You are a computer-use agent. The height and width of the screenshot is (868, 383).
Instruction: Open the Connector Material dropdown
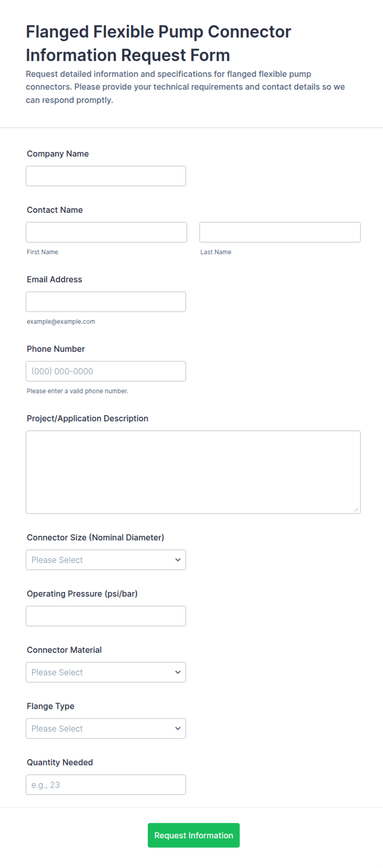106,673
